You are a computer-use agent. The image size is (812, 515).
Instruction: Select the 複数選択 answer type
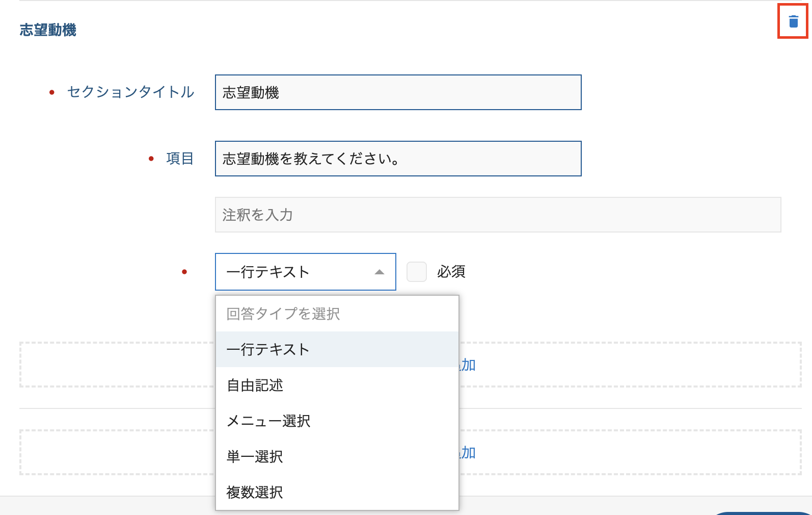coord(255,493)
